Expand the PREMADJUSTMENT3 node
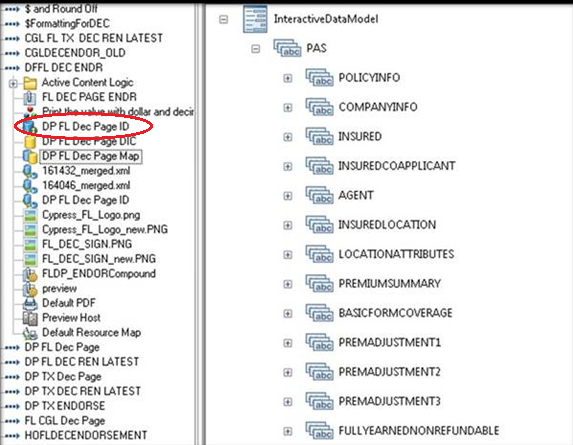 288,402
